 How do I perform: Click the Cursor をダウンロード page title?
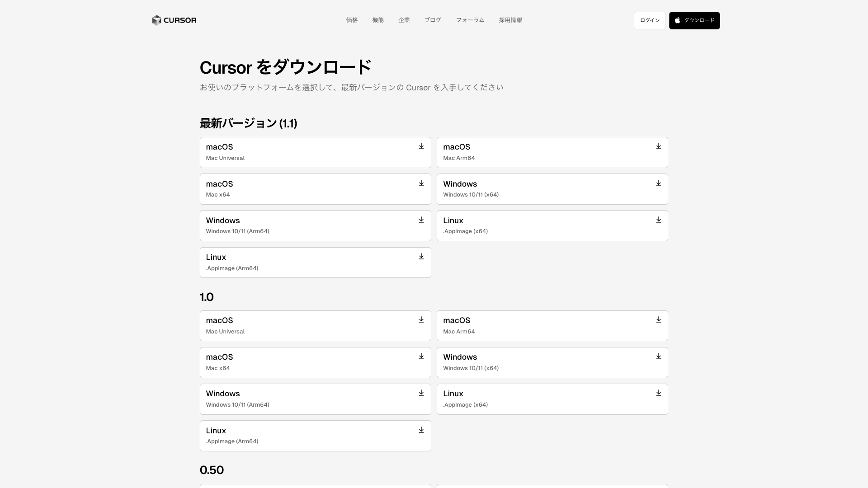285,67
